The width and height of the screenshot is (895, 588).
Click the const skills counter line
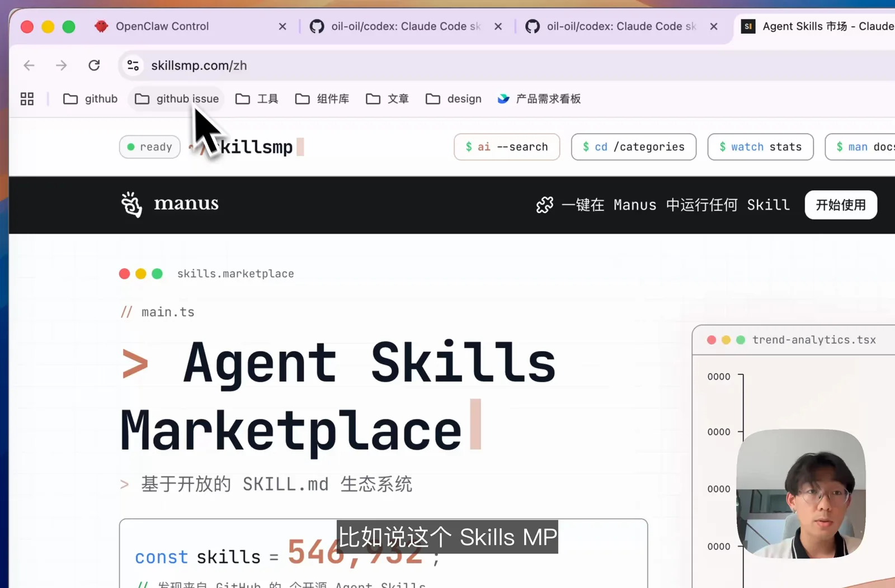click(x=286, y=554)
